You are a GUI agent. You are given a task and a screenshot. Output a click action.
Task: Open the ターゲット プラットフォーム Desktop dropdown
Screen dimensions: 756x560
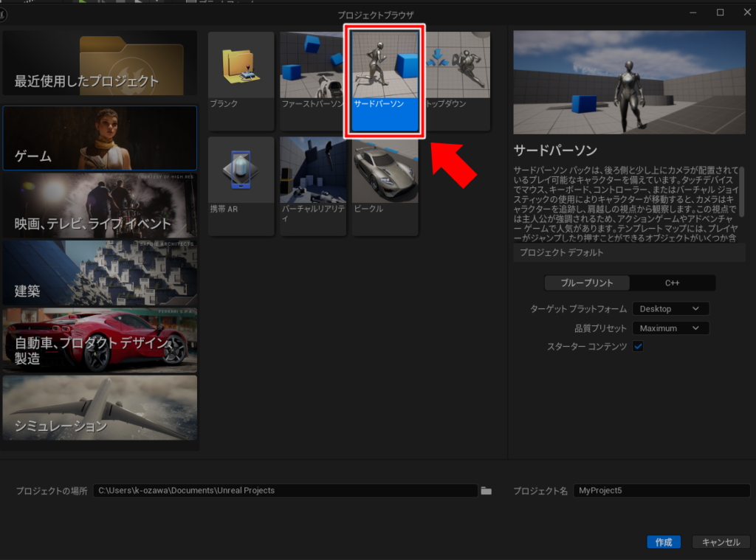click(x=670, y=309)
